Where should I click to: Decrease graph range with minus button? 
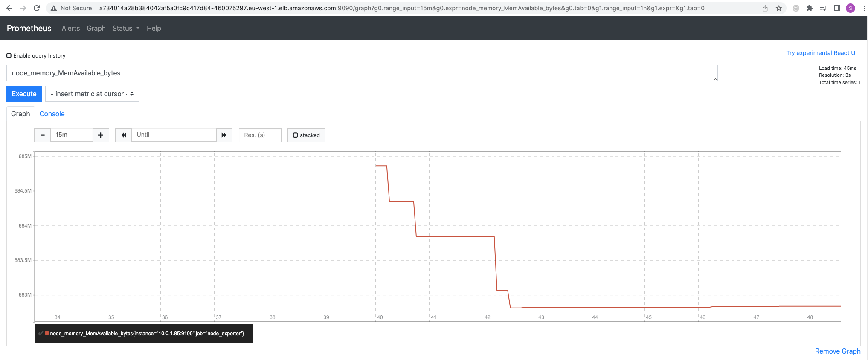coord(43,135)
